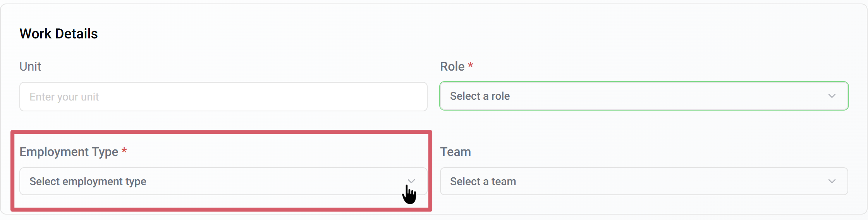The height and width of the screenshot is (220, 868).
Task: Click the Unit field label
Action: (30, 66)
